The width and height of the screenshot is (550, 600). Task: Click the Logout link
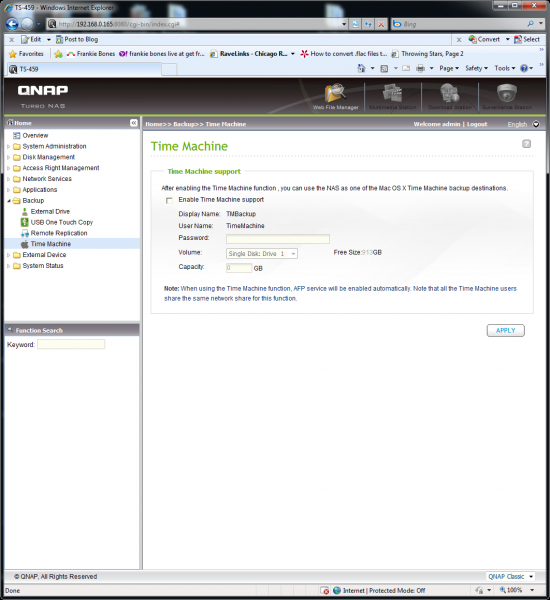tap(477, 124)
